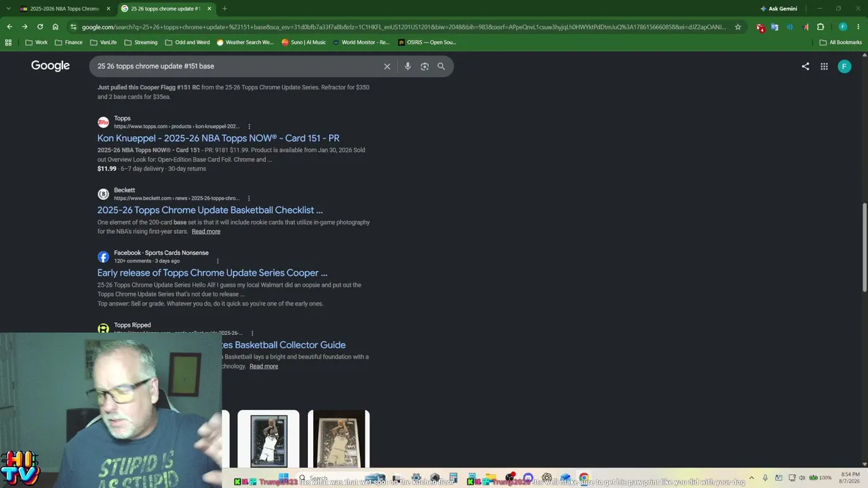This screenshot has height=488, width=868.
Task: Open the Extensions puzzle menu
Action: (x=821, y=27)
